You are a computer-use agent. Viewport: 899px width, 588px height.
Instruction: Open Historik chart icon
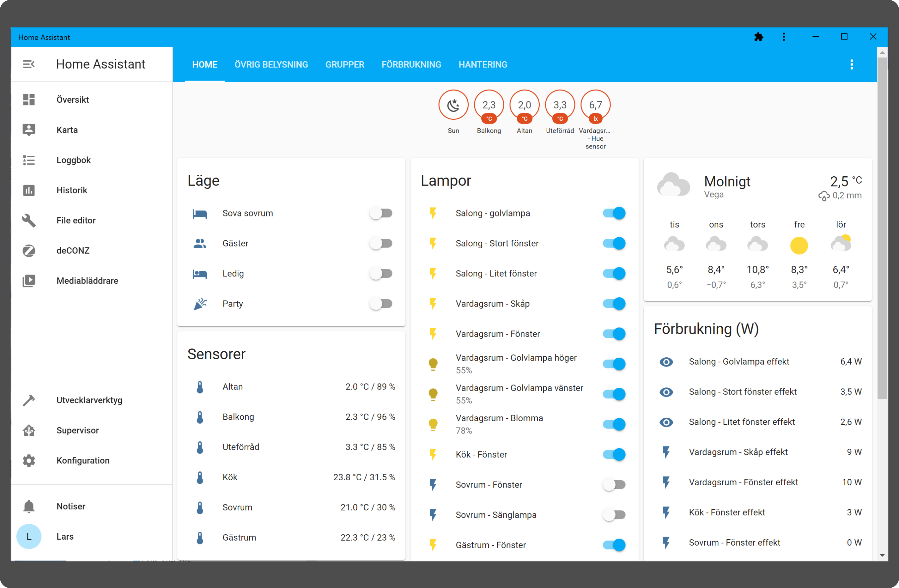(x=29, y=190)
